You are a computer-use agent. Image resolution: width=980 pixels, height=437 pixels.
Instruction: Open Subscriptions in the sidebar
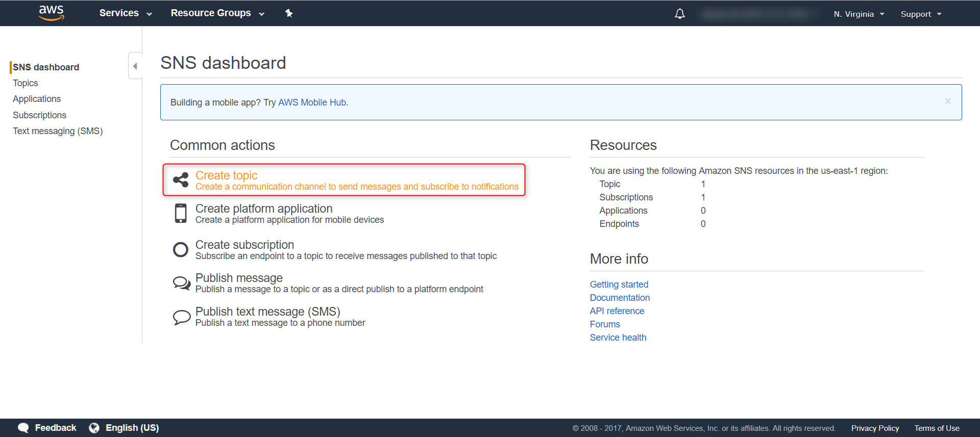(39, 115)
